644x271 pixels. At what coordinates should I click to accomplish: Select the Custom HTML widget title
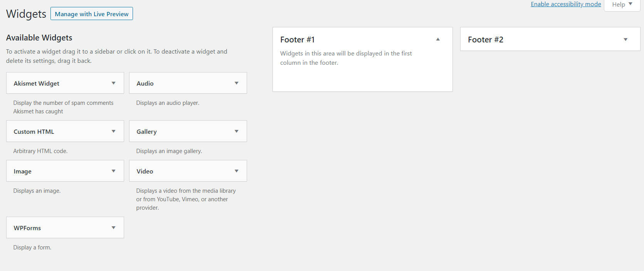click(34, 131)
